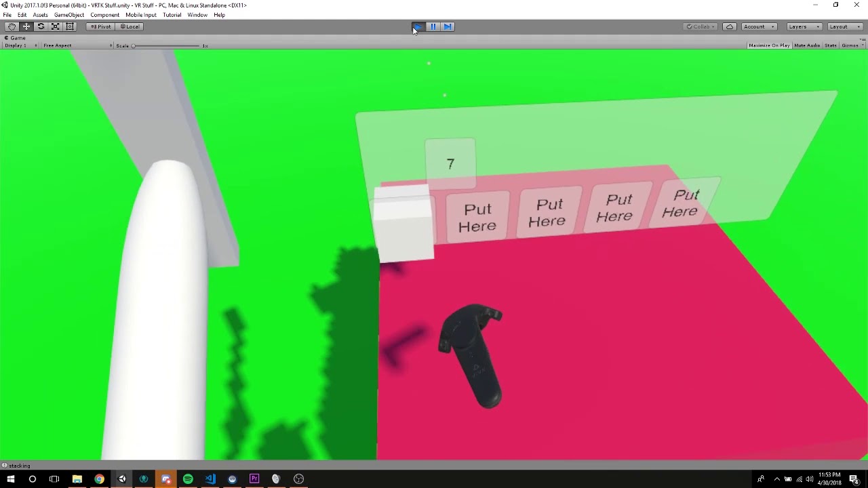Open the GameObject menu

(69, 15)
